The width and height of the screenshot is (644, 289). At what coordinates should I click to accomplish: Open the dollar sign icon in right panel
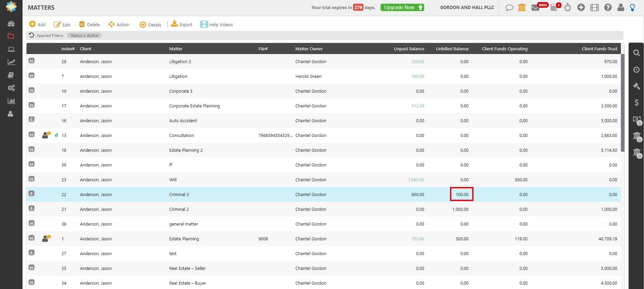637,102
